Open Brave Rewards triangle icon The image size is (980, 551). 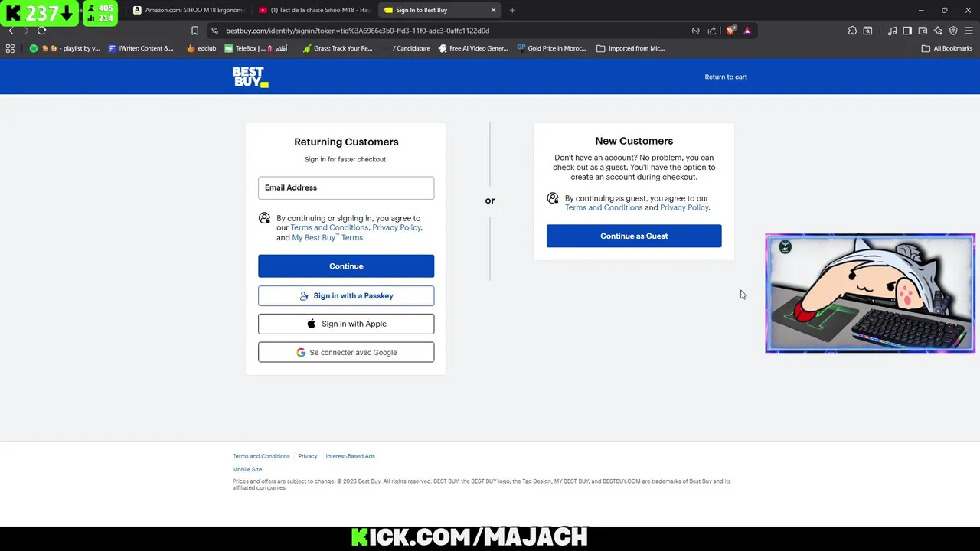tap(747, 31)
